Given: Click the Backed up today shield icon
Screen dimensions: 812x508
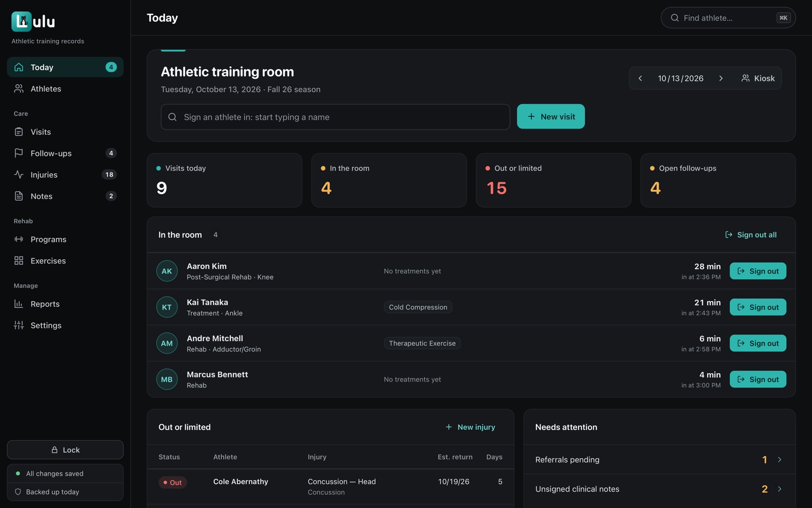Looking at the screenshot, I should (x=18, y=492).
